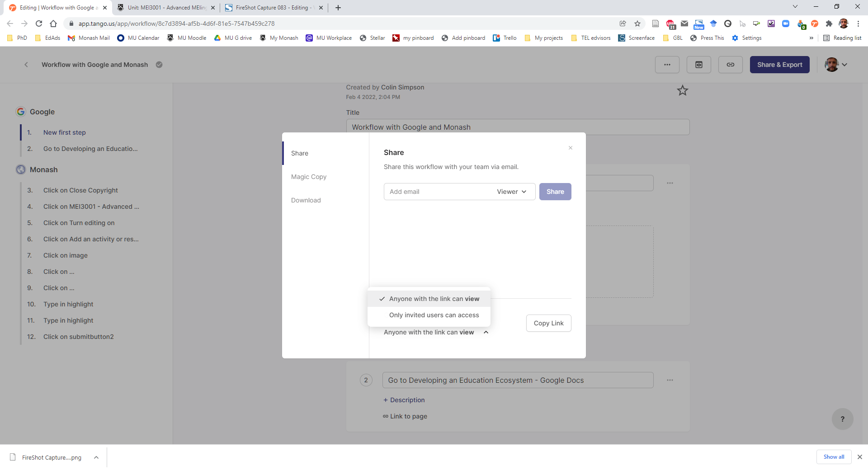The width and height of the screenshot is (868, 470).
Task: Click the Zoom extension icon
Action: [786, 23]
